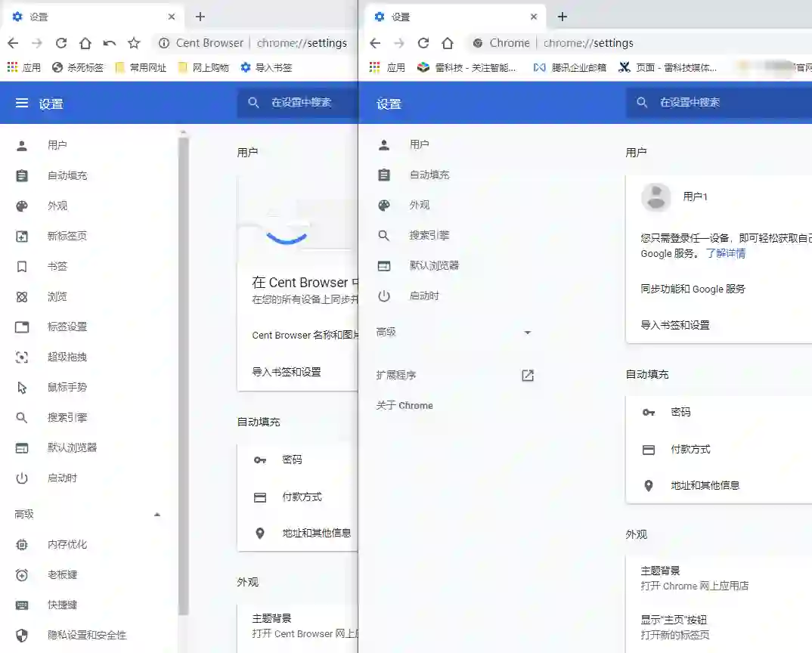The width and height of the screenshot is (812, 653).
Task: Open 页面 - 雷科技媒体 bookmark in Chrome
Action: pos(668,67)
